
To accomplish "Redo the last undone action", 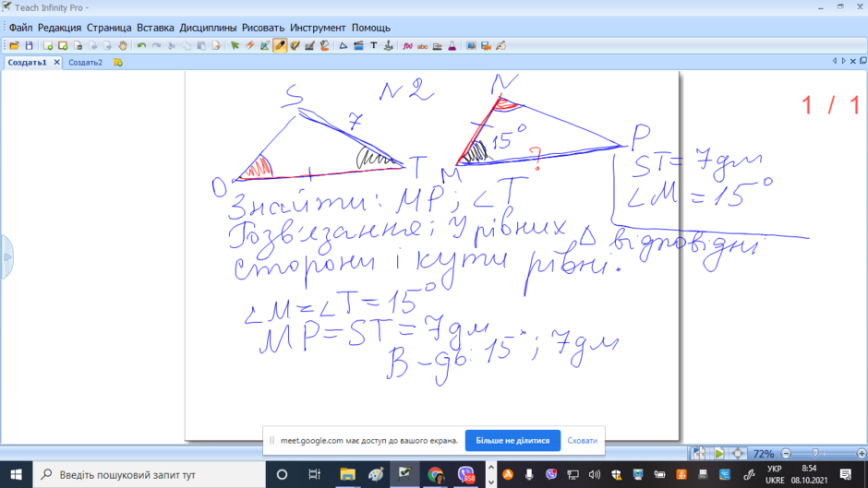I will tap(157, 46).
